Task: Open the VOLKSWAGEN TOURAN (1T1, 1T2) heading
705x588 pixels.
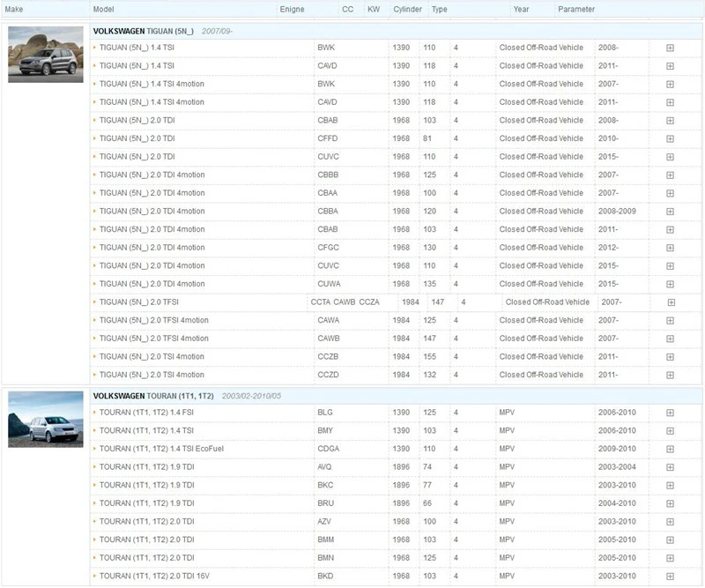Action: 153,396
